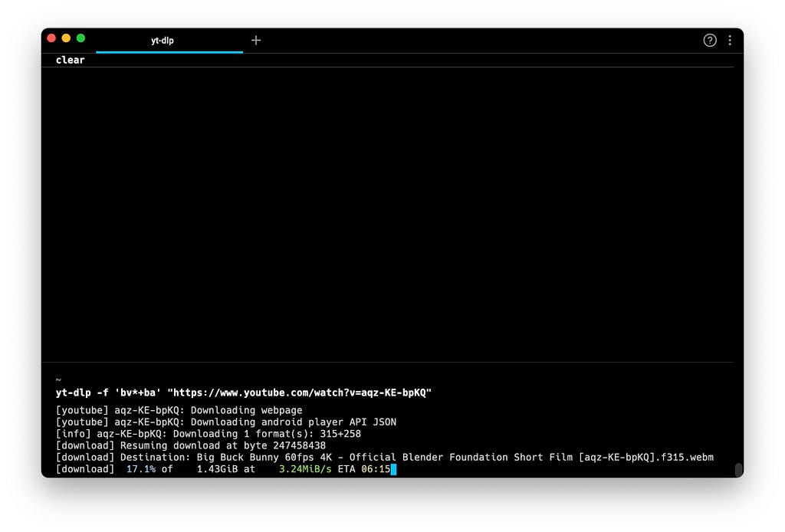The width and height of the screenshot is (785, 532).
Task: Click the Resuming download output line
Action: (189, 445)
